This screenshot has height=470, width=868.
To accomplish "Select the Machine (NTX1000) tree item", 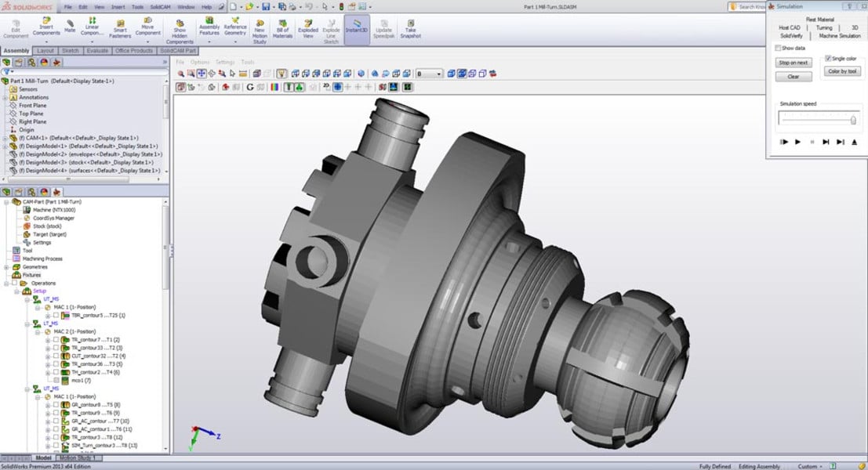I will click(x=53, y=210).
